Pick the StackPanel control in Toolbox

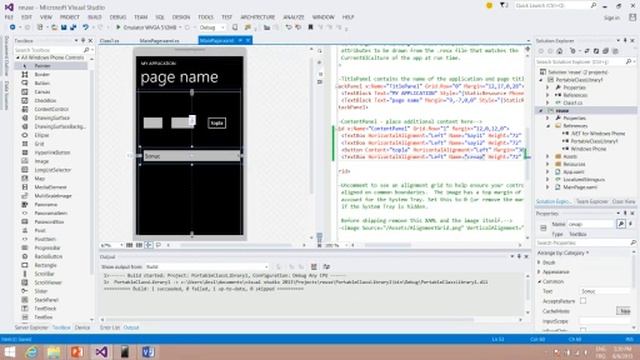(x=47, y=300)
